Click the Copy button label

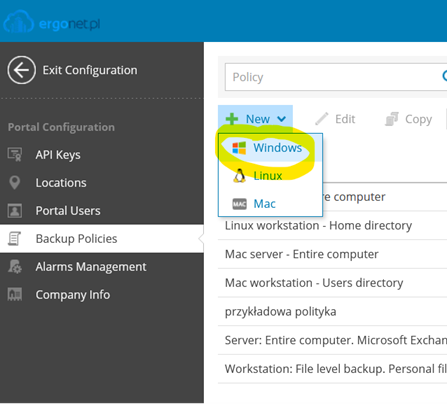418,119
